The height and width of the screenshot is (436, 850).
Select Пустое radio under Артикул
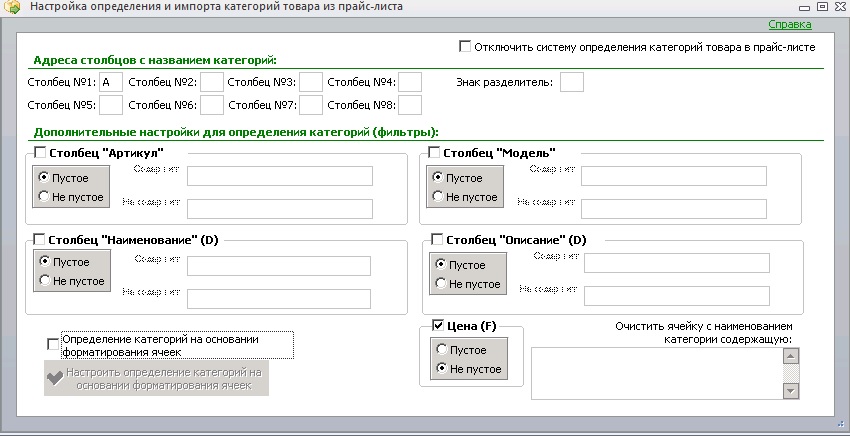44,177
